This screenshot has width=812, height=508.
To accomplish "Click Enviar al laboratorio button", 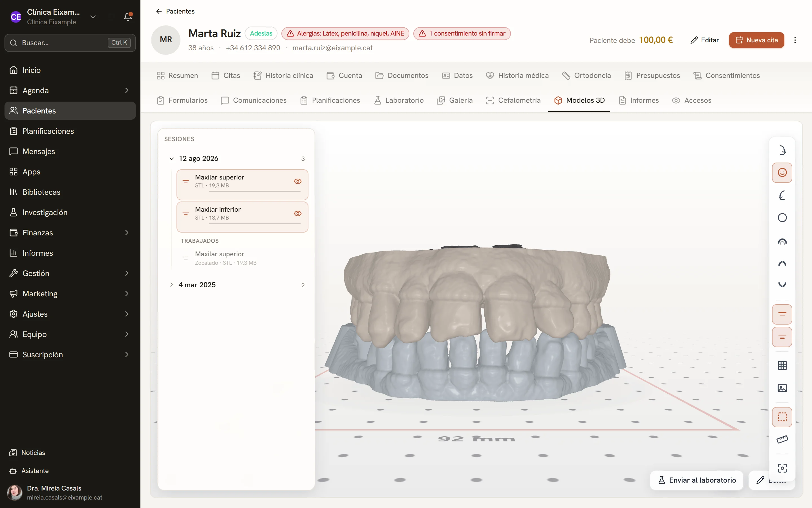I will [697, 480].
